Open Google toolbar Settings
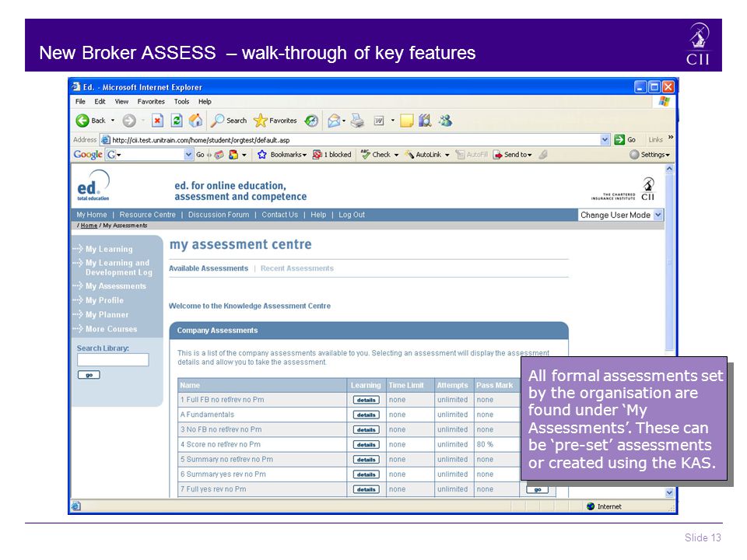Viewport: 747px width, 560px height. pyautogui.click(x=650, y=154)
